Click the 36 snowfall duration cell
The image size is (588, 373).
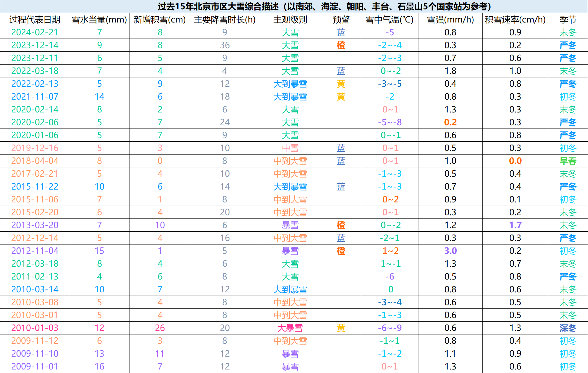225,45
